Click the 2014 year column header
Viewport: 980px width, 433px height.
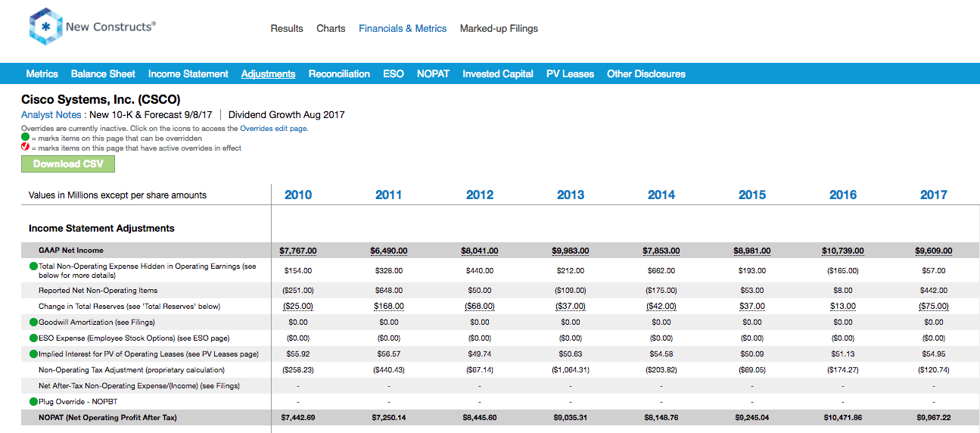click(661, 195)
